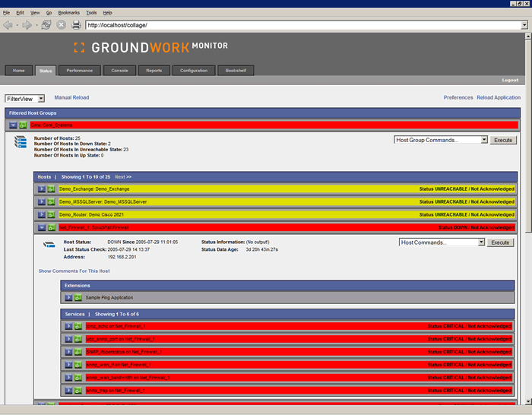This screenshot has height=415, width=532.
Task: Open the browser Tools menu
Action: (x=91, y=13)
